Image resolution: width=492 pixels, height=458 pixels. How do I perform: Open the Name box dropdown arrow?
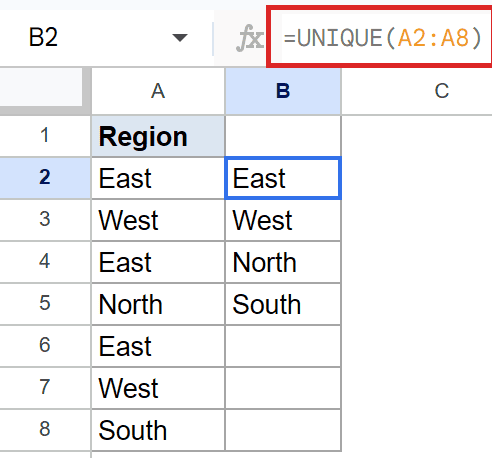(x=180, y=38)
